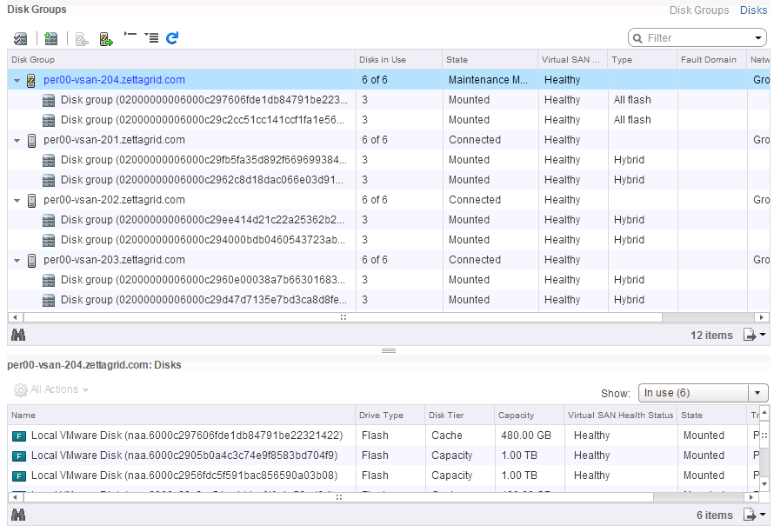Sort by the Drive Type column header
The image size is (774, 532).
point(390,415)
